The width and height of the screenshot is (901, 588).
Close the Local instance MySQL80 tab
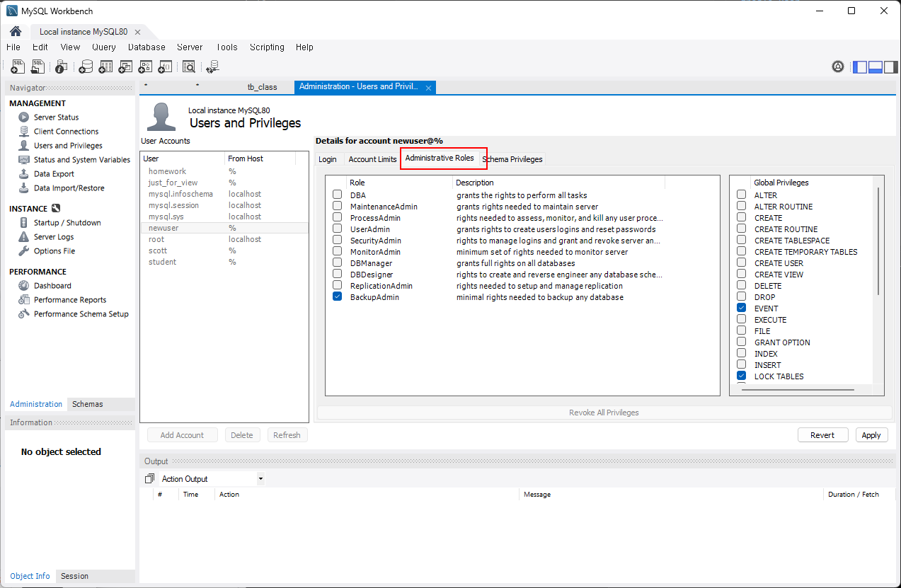click(x=137, y=32)
